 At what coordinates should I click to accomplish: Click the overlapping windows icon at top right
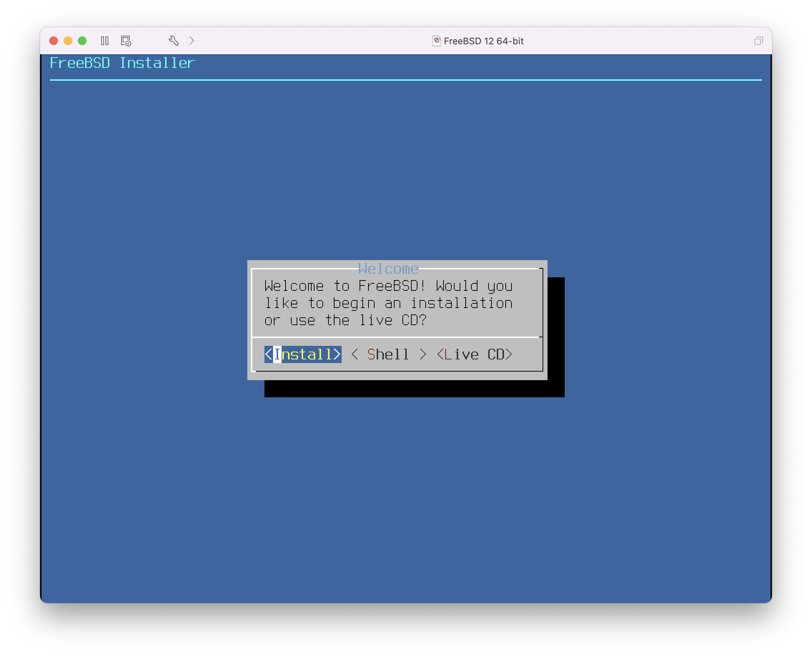pyautogui.click(x=758, y=41)
